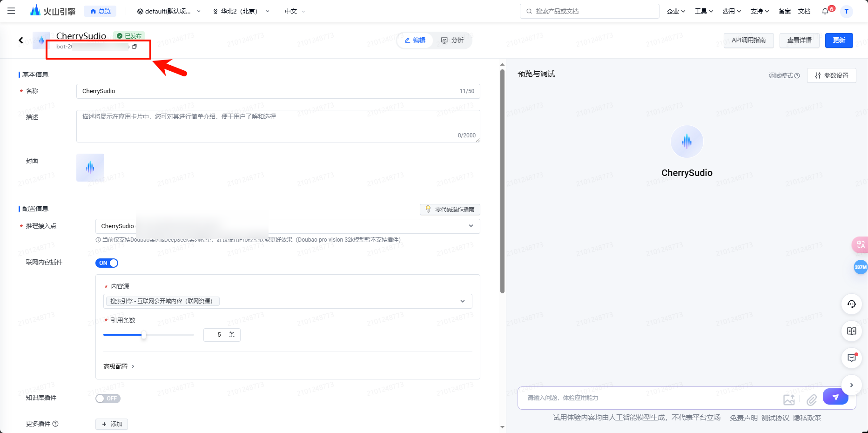Screen dimensions: 868x433
Task: Upload an image in chat input
Action: pos(789,399)
